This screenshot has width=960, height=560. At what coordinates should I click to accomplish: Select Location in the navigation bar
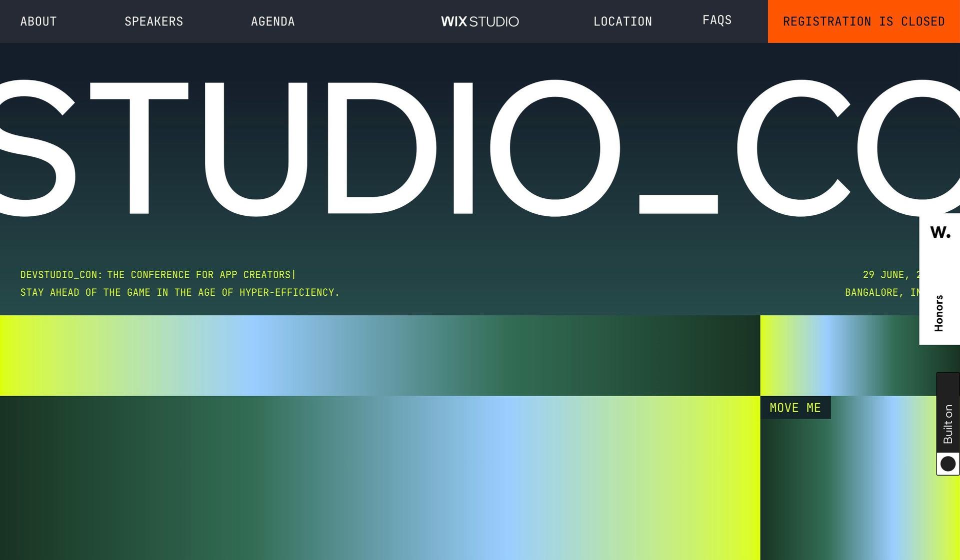[x=622, y=21]
